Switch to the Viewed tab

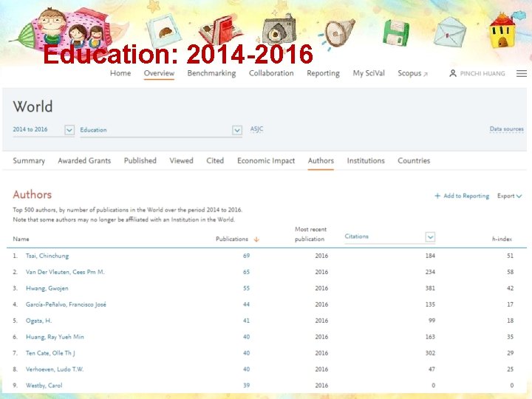pos(182,161)
